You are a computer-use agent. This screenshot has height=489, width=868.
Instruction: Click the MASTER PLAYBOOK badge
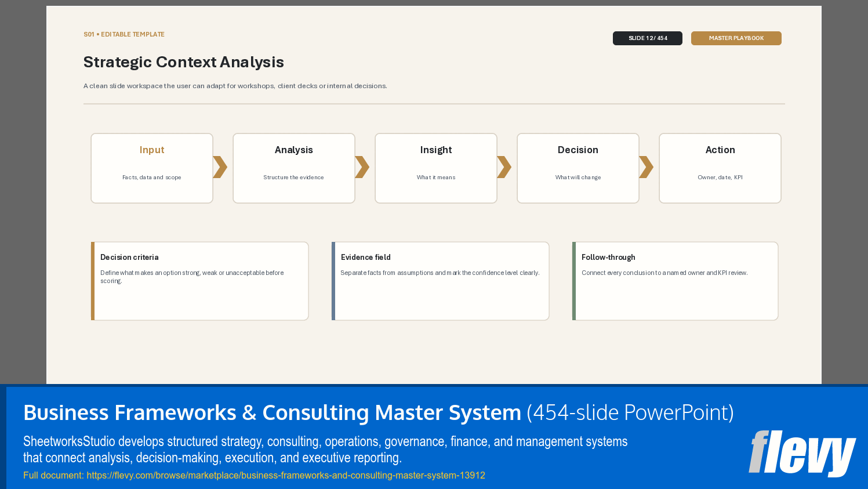pyautogui.click(x=736, y=38)
